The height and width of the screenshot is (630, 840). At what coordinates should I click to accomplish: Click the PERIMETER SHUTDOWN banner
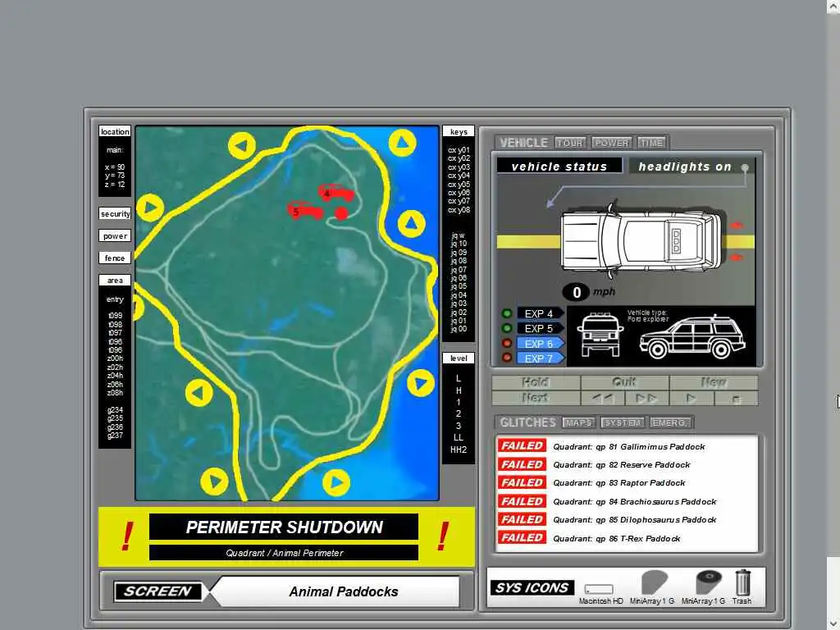click(284, 527)
